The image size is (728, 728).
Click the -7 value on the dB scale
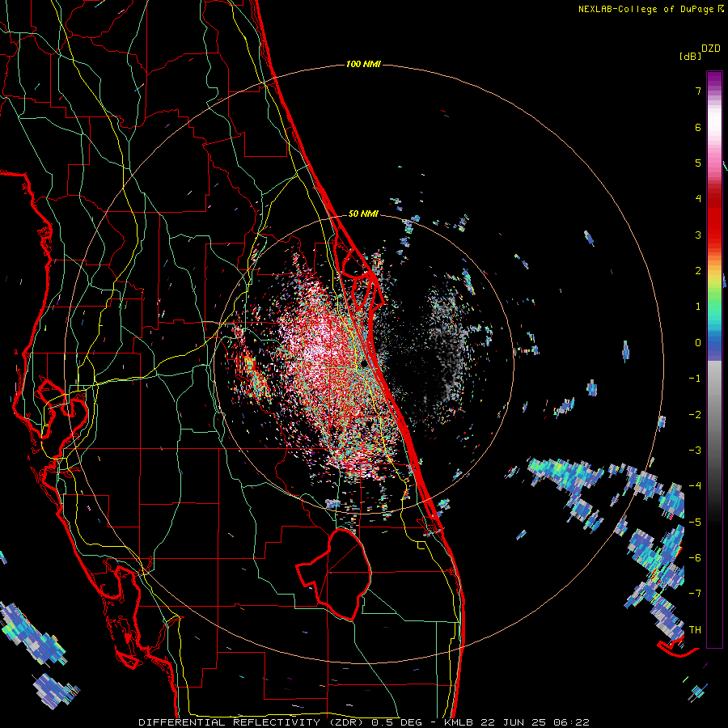pos(695,594)
